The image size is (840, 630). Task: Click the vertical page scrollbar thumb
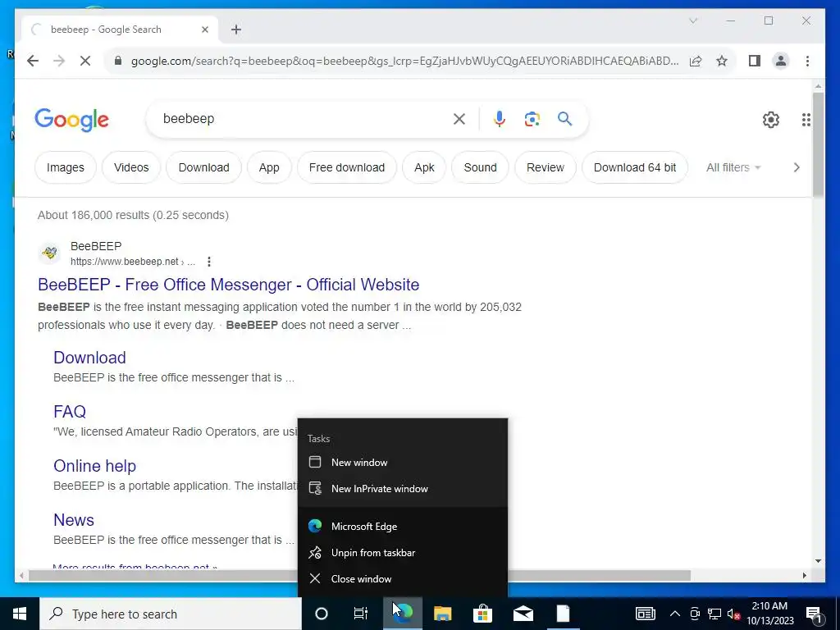pyautogui.click(x=818, y=144)
